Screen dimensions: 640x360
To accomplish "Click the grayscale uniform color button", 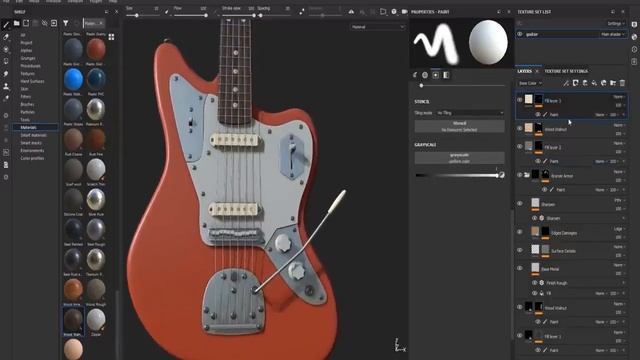I will click(460, 158).
